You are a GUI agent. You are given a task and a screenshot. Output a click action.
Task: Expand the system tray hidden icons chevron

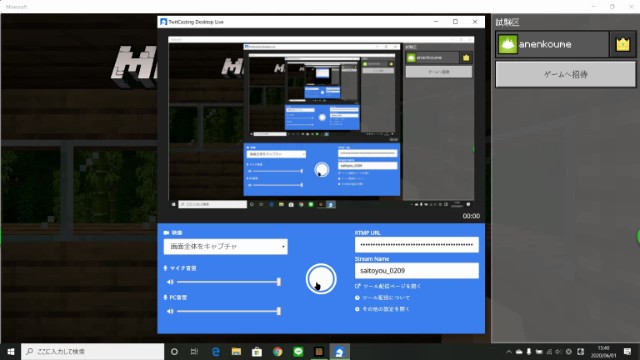click(x=509, y=351)
